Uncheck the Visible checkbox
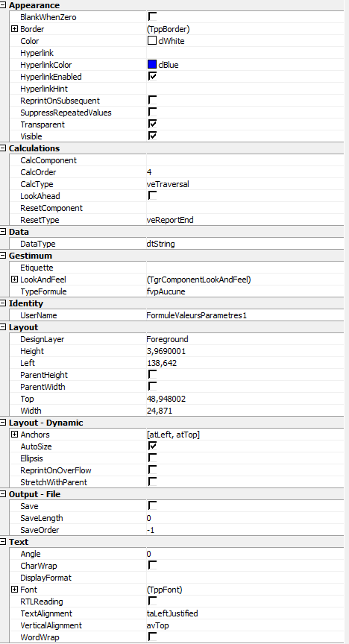This screenshot has width=349, height=644. [153, 136]
